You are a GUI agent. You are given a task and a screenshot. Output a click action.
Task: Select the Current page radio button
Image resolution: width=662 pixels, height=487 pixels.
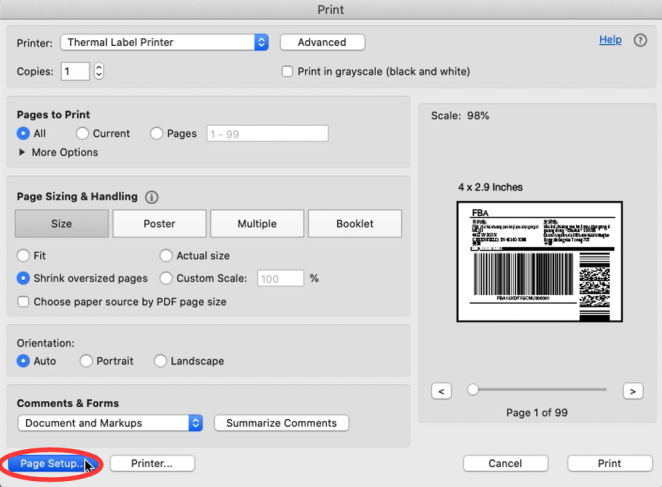coord(82,133)
